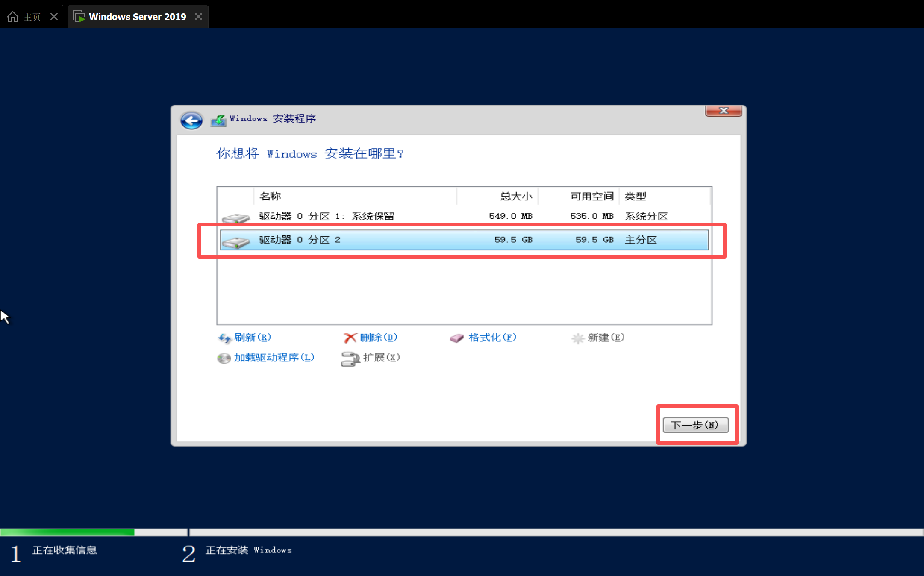Image resolution: width=924 pixels, height=576 pixels.
Task: Click the 格式化 eraser icon
Action: tap(456, 338)
